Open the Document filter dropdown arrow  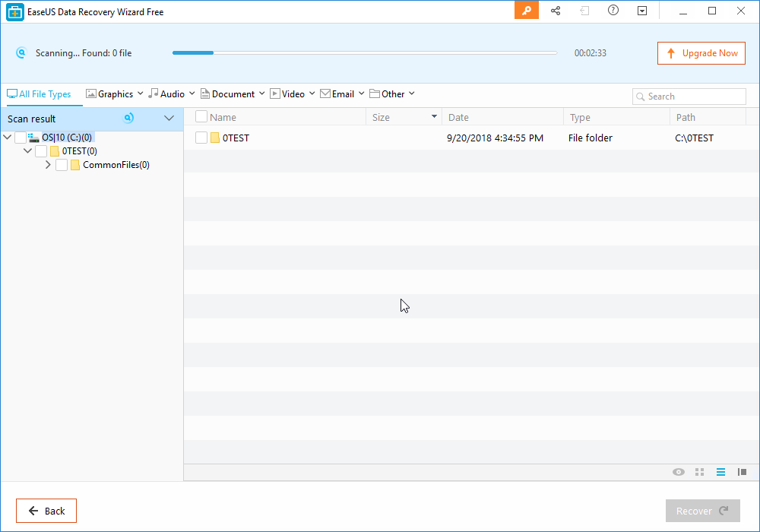point(261,93)
